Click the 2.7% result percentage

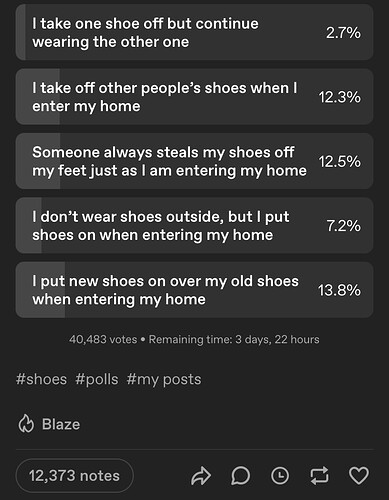pos(343,33)
